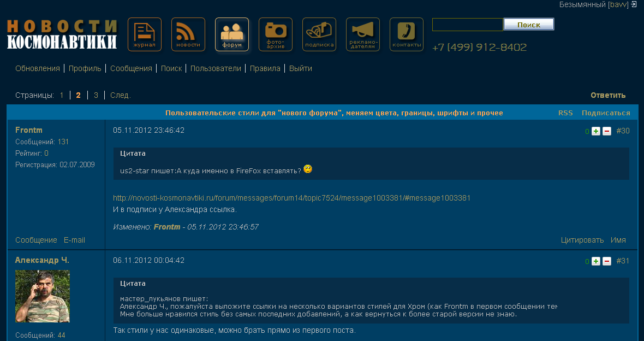Image resolution: width=644 pixels, height=341 pixels.
Task: Click the thinking smiley in the Frontm quote
Action: [x=308, y=169]
